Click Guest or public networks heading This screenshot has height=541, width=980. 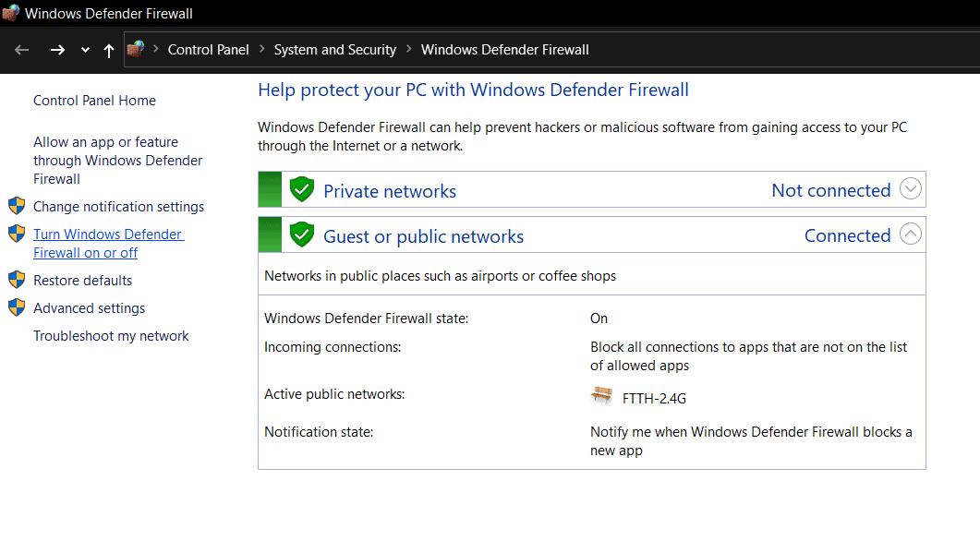click(x=423, y=236)
